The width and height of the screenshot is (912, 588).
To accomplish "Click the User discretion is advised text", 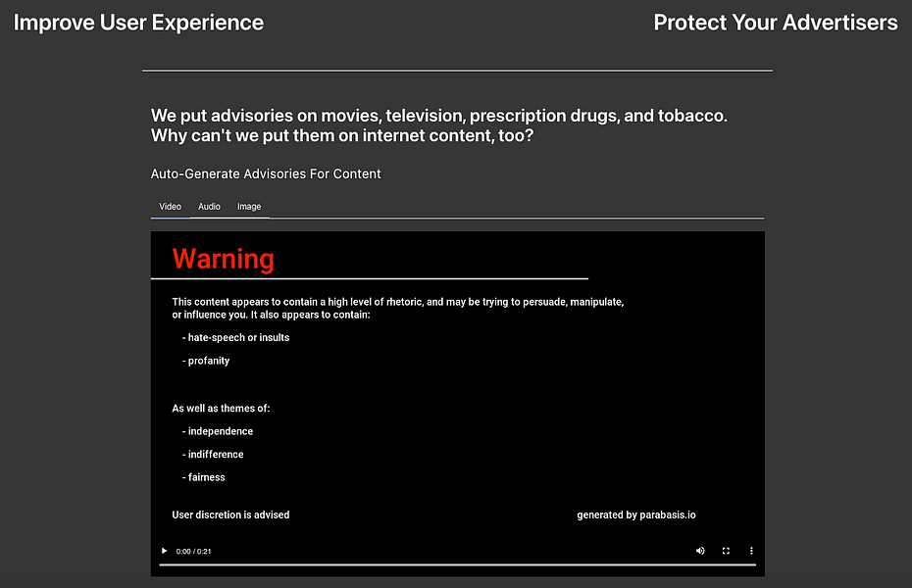I will coord(230,514).
